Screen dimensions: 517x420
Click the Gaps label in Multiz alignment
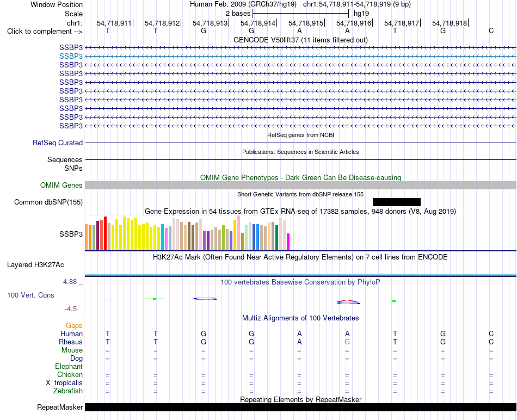click(x=74, y=326)
